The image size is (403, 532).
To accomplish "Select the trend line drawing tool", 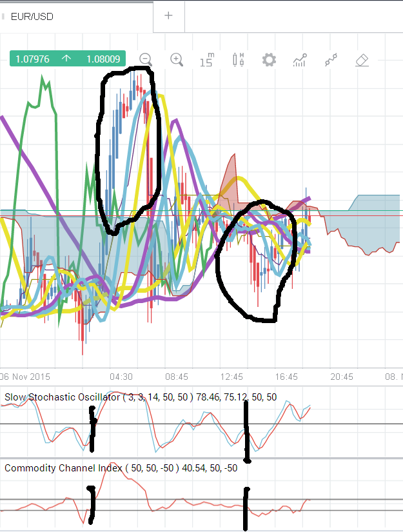I will pyautogui.click(x=331, y=60).
